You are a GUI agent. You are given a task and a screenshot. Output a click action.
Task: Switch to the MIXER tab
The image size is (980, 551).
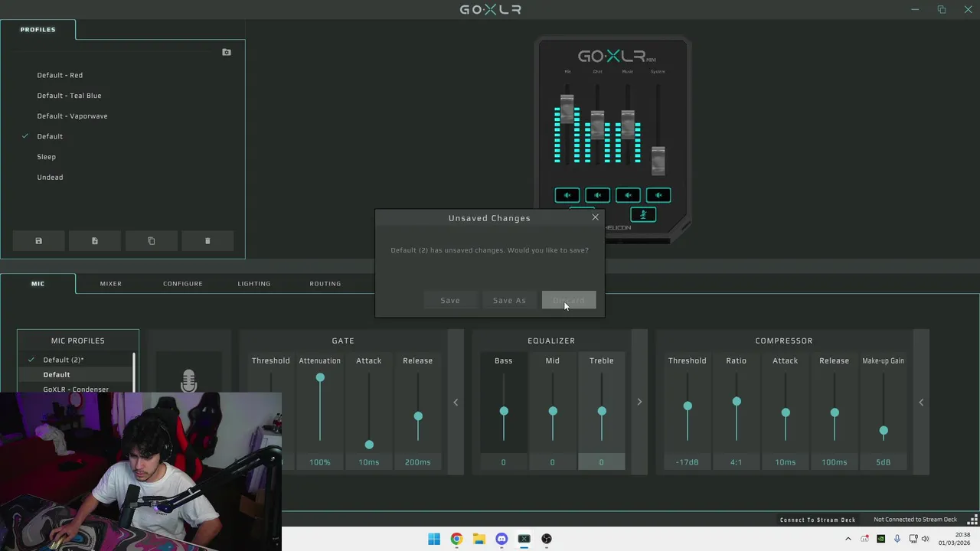point(111,284)
